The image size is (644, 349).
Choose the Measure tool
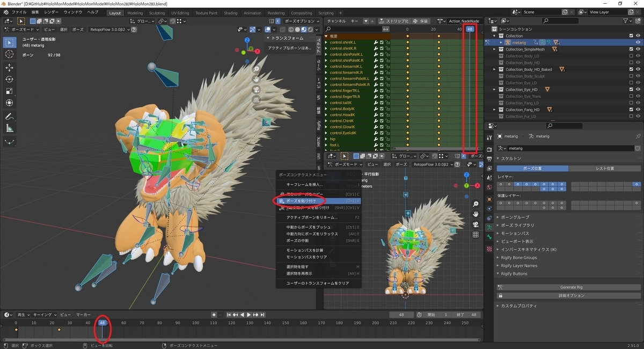pyautogui.click(x=10, y=128)
